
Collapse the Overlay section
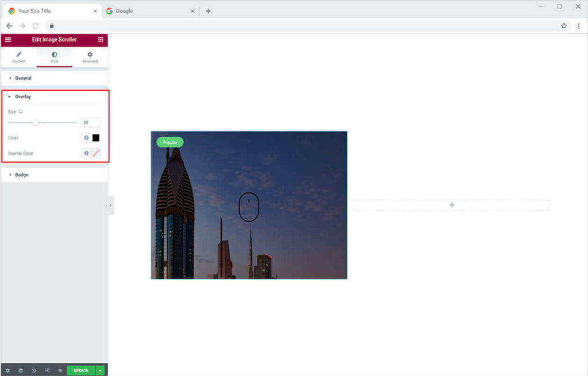point(23,97)
